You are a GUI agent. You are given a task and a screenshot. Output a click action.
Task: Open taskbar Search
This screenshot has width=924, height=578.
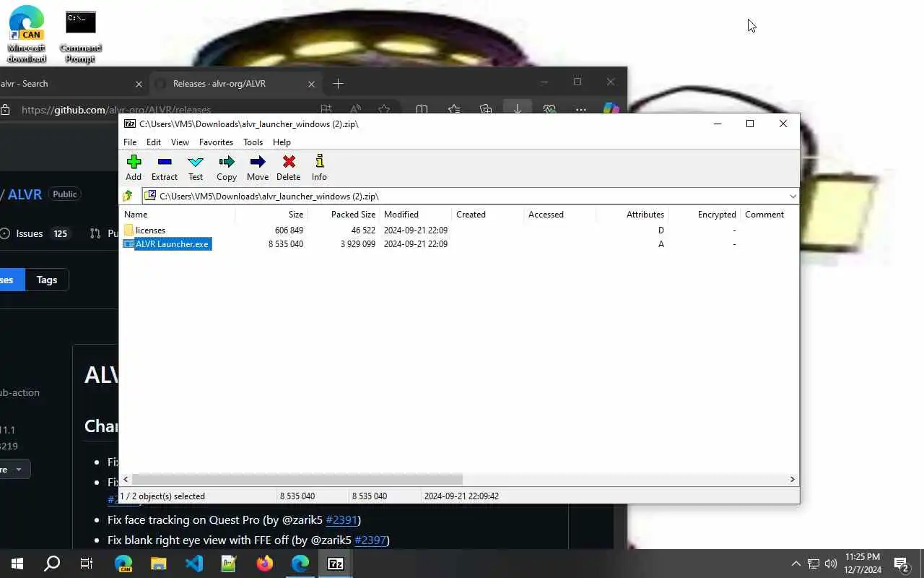[x=52, y=564]
